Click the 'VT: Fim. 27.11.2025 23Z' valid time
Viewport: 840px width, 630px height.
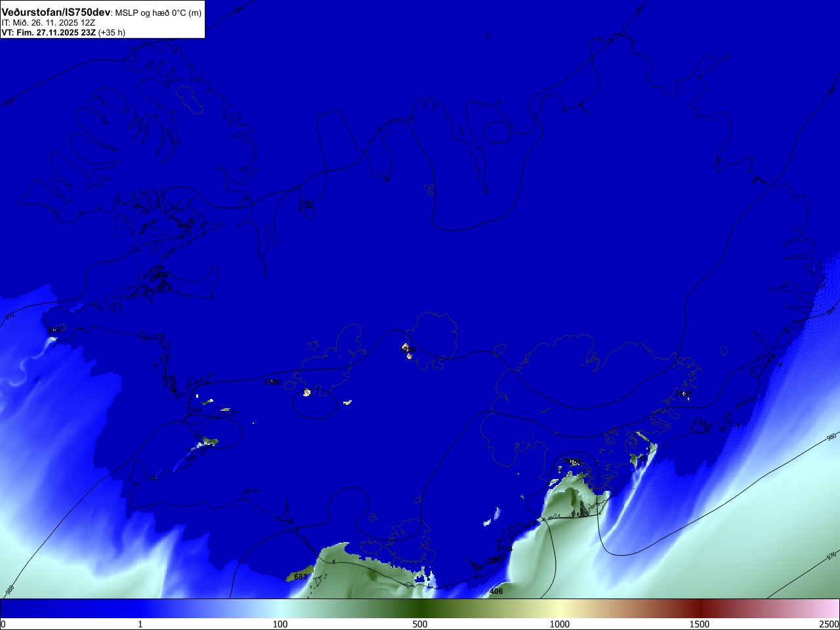click(49, 33)
